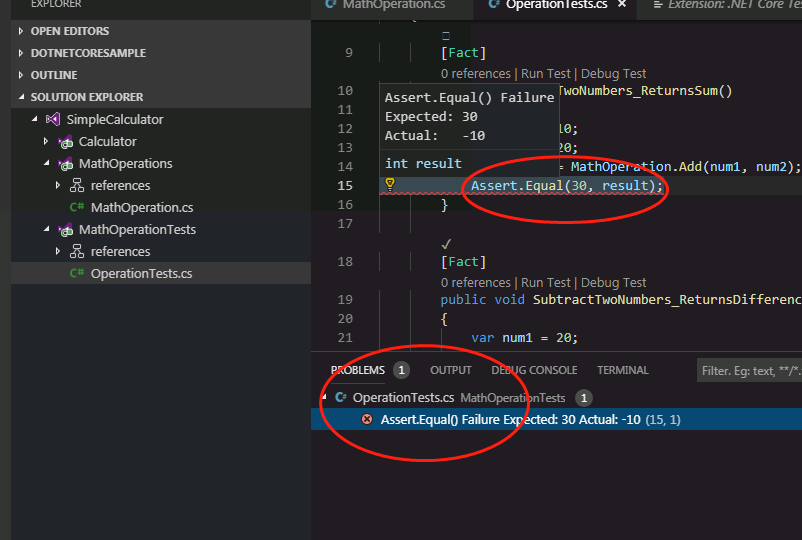Expand references under MathOperationTests
This screenshot has width=802, height=540.
58,251
